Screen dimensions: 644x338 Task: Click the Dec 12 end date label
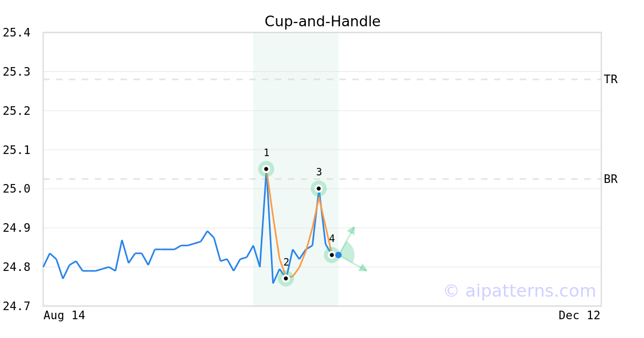click(579, 315)
